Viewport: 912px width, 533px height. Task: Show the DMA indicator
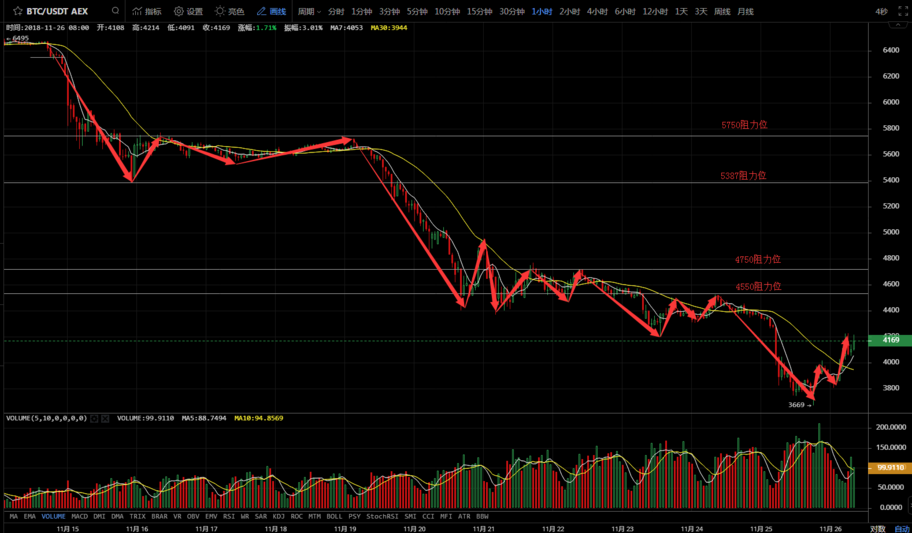coord(117,516)
